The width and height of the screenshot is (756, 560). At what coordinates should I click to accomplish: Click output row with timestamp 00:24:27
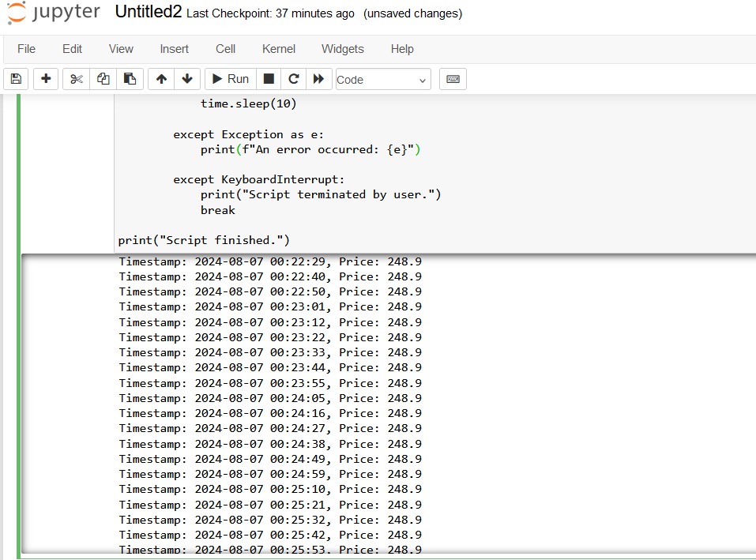point(270,428)
